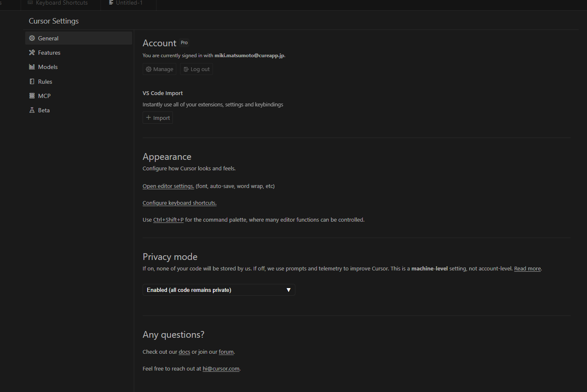Image resolution: width=587 pixels, height=392 pixels.
Task: Click the Rules book icon
Action: (x=32, y=82)
